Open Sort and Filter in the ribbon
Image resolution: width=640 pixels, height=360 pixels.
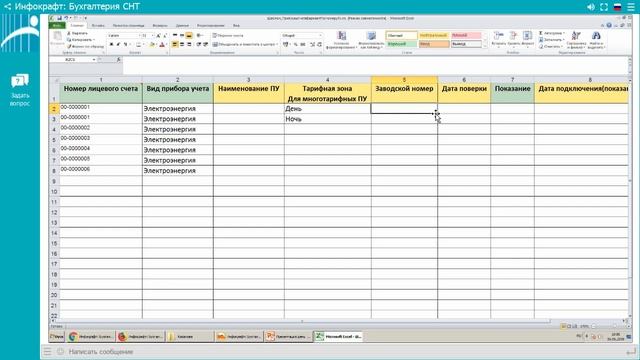[x=576, y=40]
